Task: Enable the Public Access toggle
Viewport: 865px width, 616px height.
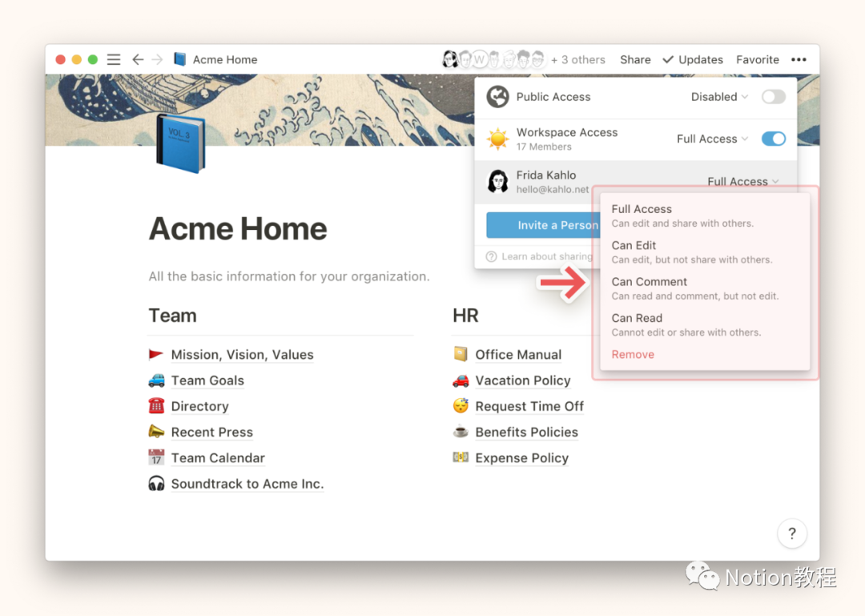Action: [773, 97]
